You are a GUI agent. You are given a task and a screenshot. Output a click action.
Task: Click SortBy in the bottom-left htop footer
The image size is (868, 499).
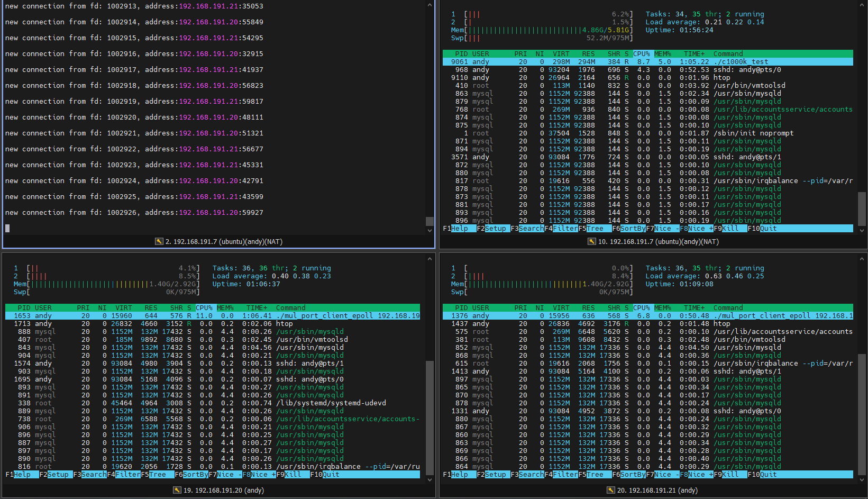[x=195, y=475]
